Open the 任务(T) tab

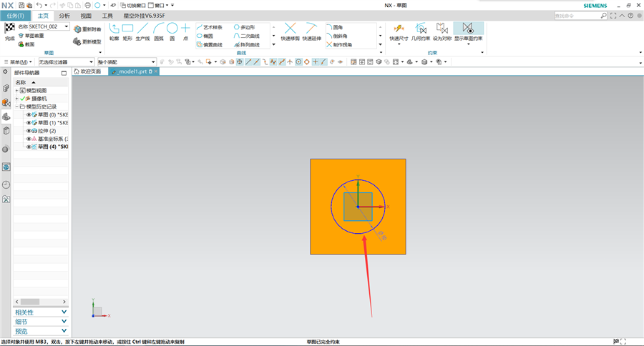coord(15,16)
